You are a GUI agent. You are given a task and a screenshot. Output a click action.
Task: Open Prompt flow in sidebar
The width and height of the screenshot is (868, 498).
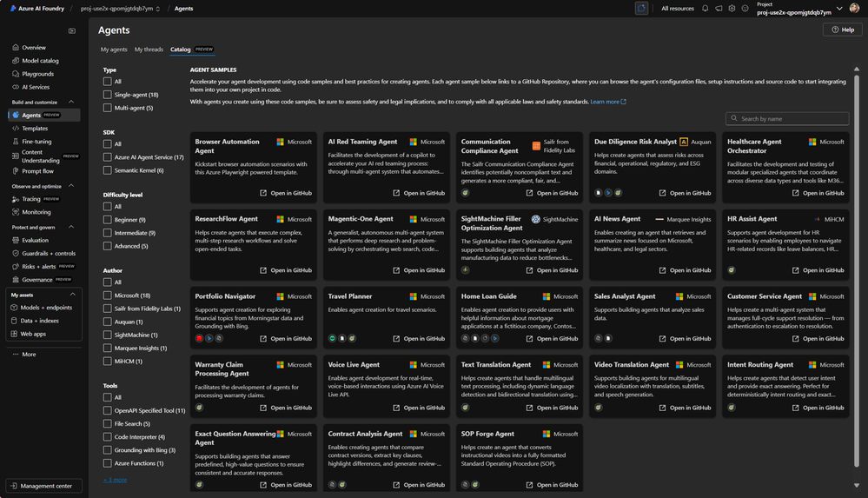pos(37,171)
